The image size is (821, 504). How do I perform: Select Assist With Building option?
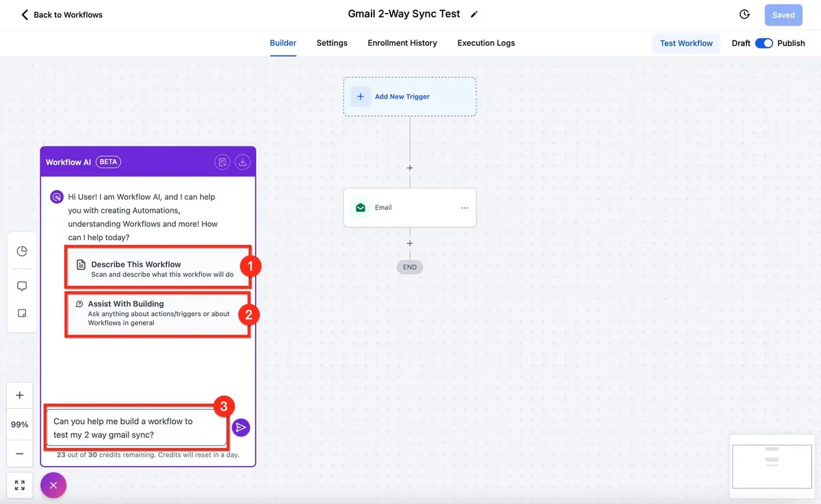pos(158,313)
